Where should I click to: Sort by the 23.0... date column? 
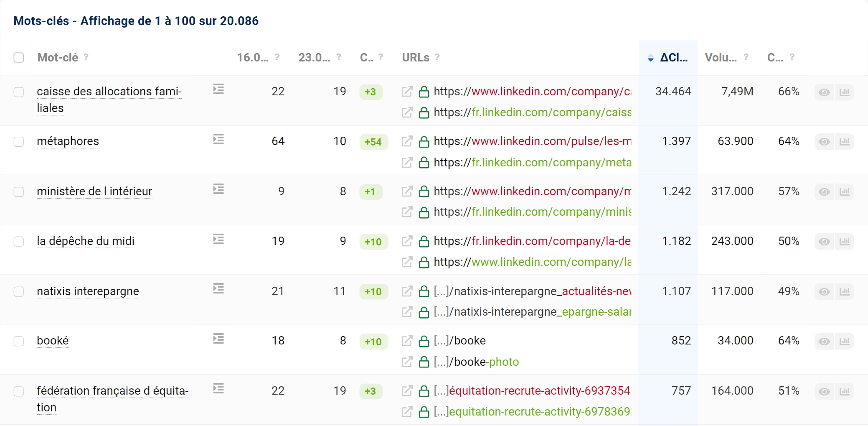point(314,58)
